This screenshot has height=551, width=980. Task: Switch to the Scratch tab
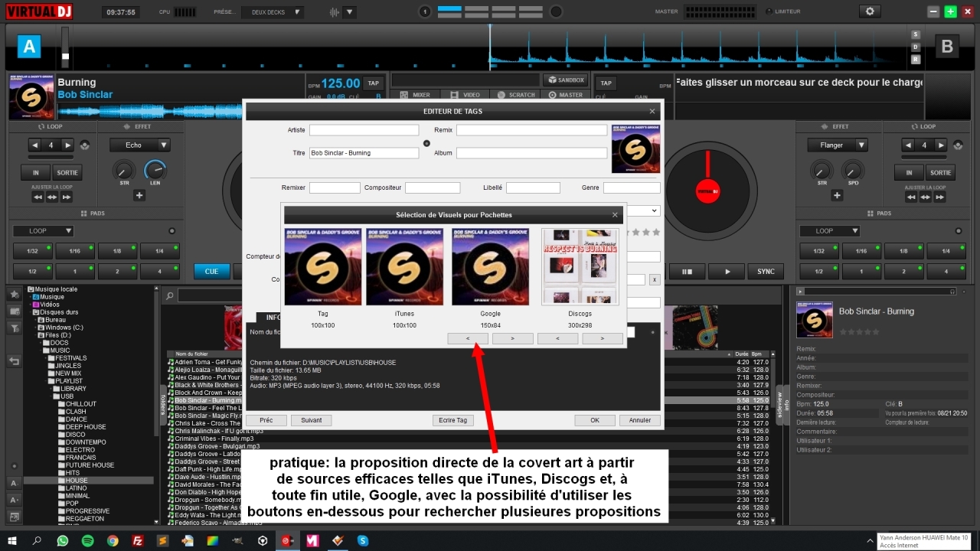[x=516, y=95]
